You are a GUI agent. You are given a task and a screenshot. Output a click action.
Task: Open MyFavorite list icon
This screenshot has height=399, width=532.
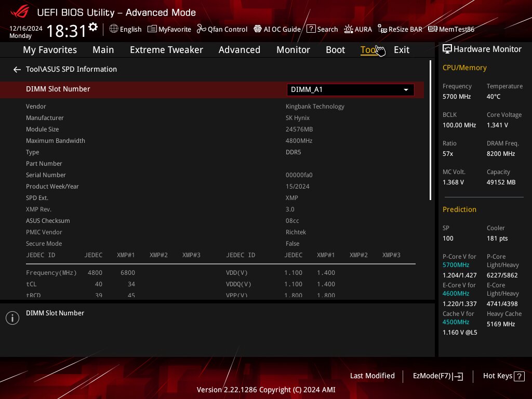tap(152, 29)
